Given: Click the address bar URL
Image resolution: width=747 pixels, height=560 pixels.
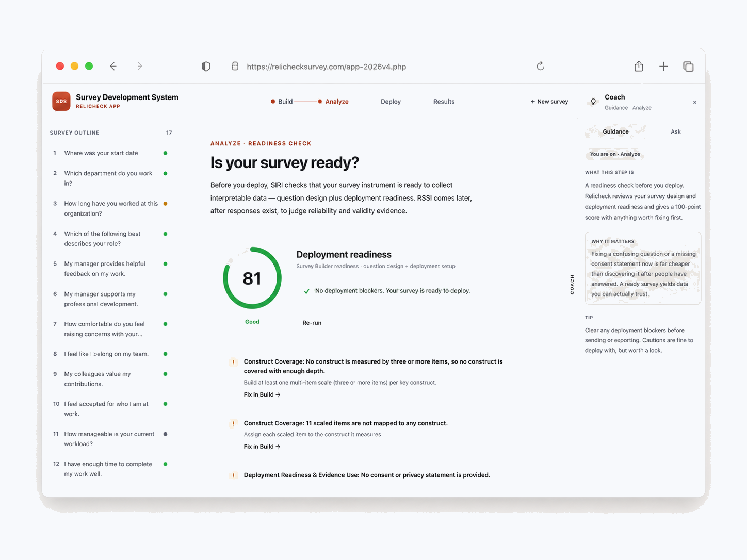Looking at the screenshot, I should pyautogui.click(x=326, y=67).
